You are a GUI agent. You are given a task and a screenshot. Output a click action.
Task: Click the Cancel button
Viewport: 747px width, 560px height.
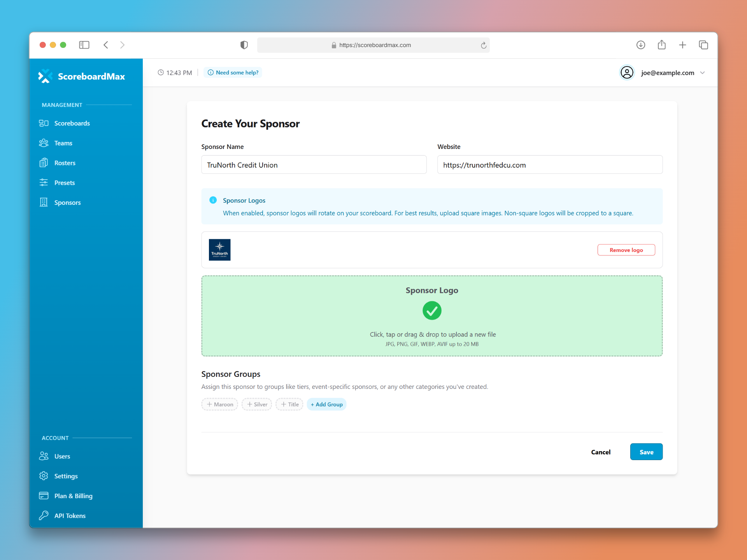(x=601, y=452)
